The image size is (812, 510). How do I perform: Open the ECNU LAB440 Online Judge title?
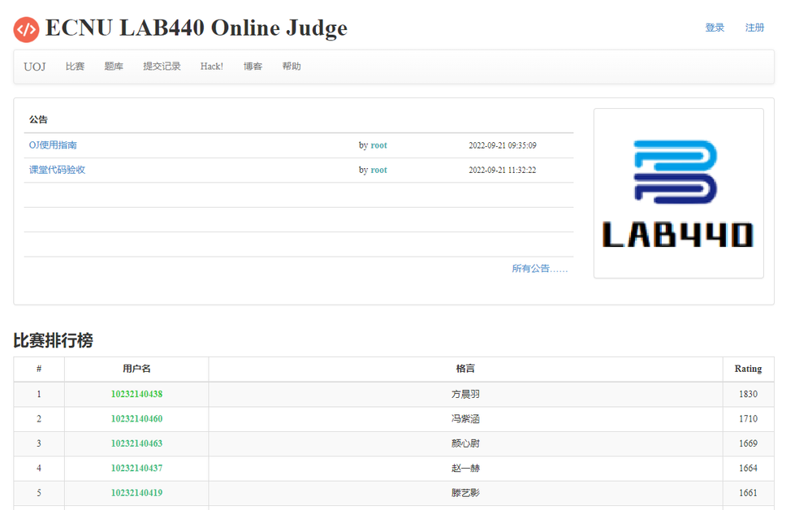(197, 28)
